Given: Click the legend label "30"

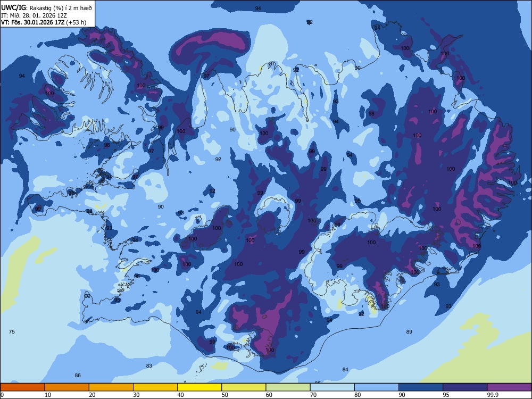Looking at the screenshot, I should [136, 395].
